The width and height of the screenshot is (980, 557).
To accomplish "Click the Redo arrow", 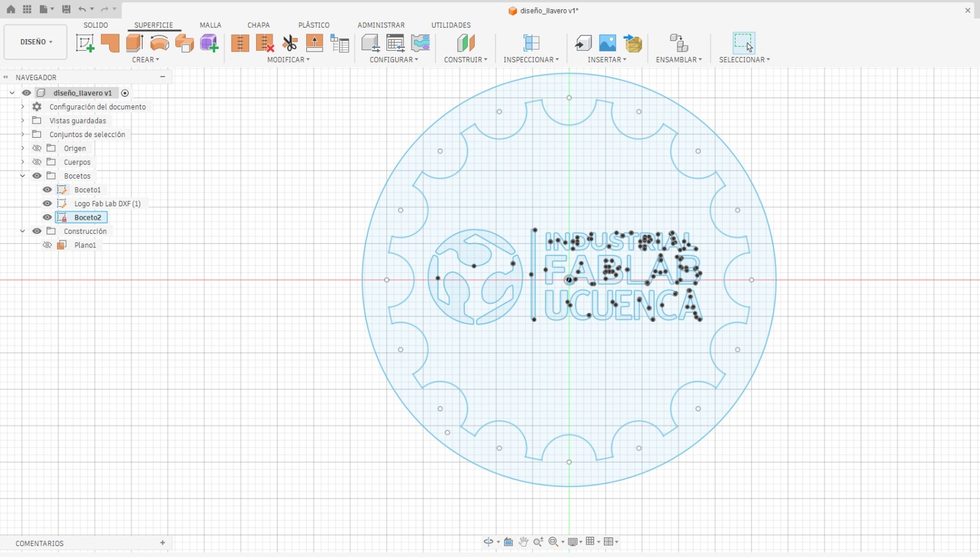I will tap(105, 9).
